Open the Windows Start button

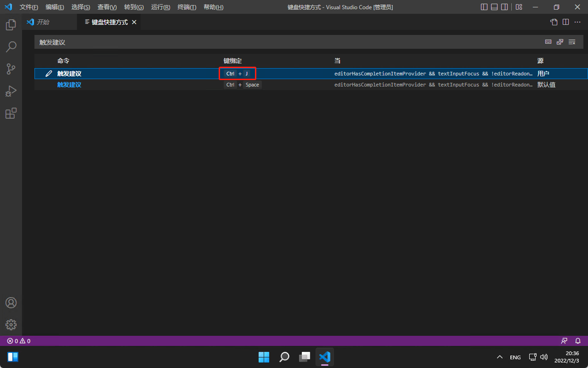tap(264, 357)
